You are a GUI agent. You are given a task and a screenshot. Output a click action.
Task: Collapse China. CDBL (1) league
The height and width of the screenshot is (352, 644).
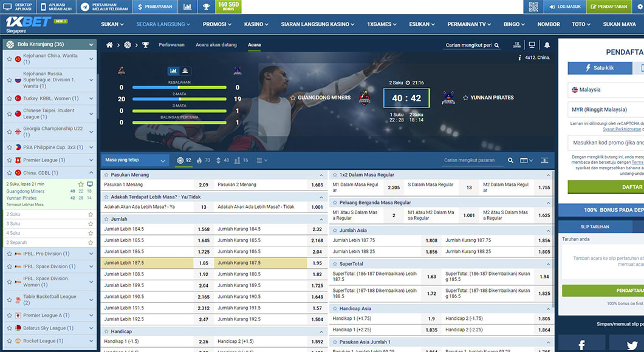coord(91,173)
